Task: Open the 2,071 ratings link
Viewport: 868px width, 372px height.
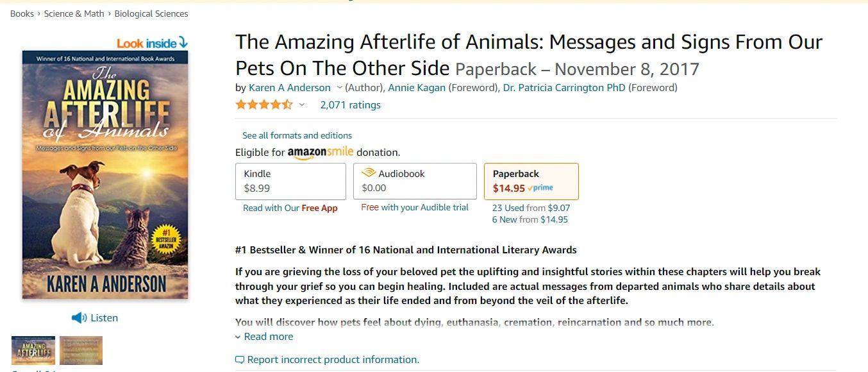Action: pos(351,105)
